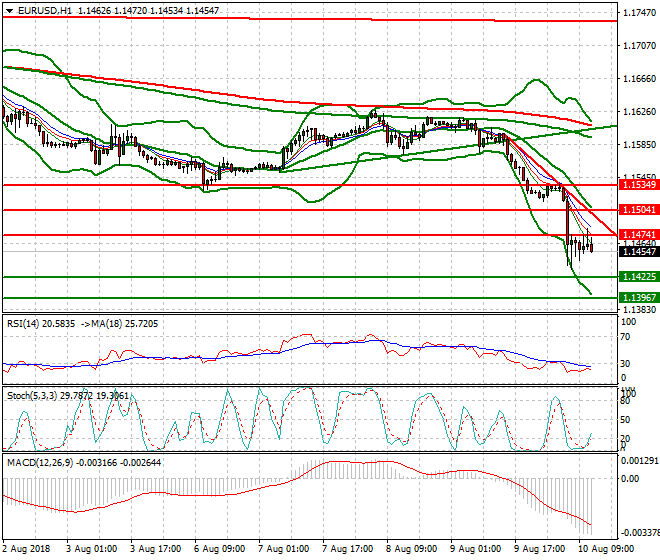660x560 pixels.
Task: Select the black current price label 1.14547
Action: pos(639,251)
